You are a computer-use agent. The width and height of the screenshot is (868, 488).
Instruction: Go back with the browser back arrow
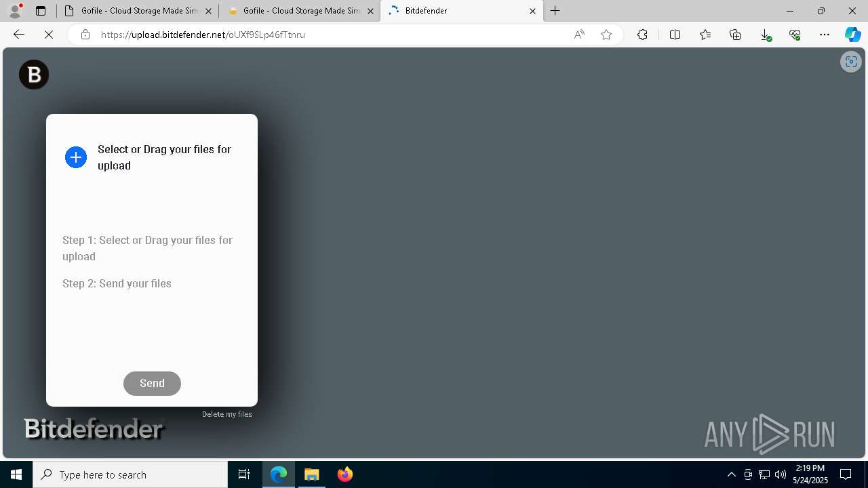[19, 35]
